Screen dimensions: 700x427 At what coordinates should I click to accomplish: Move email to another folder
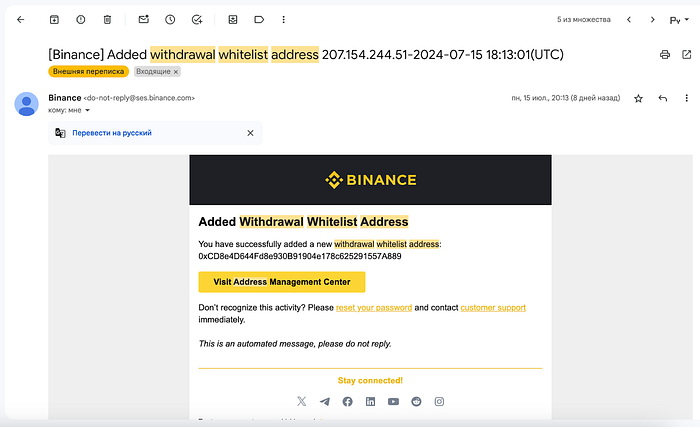coord(233,20)
